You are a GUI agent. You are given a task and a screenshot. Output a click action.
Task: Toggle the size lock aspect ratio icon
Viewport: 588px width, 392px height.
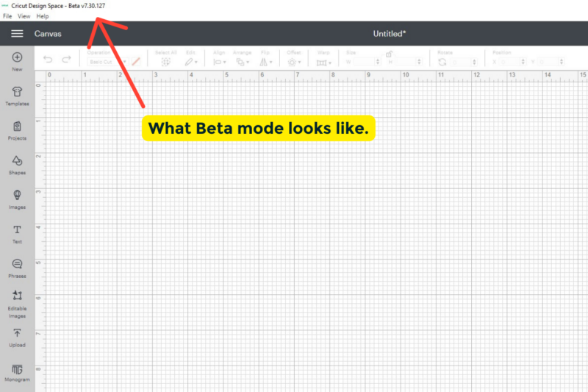[389, 54]
